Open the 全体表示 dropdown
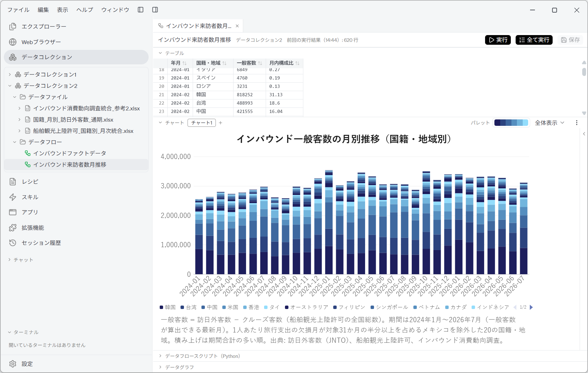This screenshot has width=588, height=373. tap(549, 123)
